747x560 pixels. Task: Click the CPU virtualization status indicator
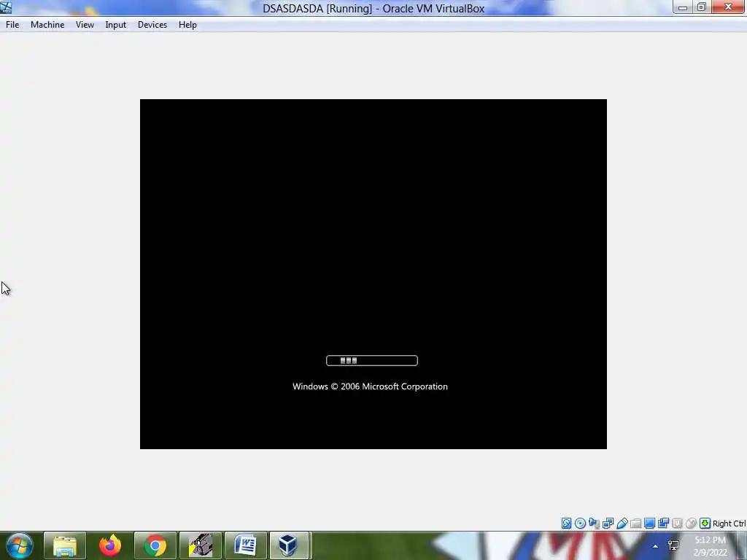(x=677, y=524)
